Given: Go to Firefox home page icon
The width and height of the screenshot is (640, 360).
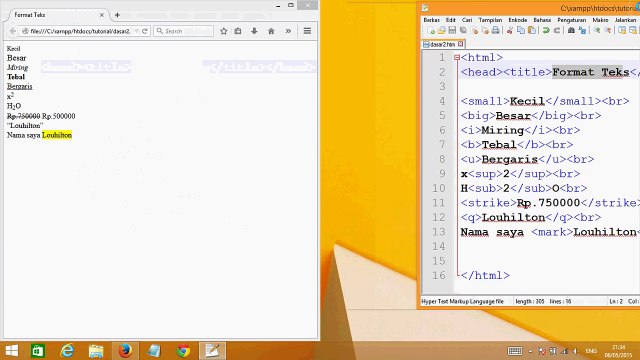Looking at the screenshot, I should click(271, 31).
